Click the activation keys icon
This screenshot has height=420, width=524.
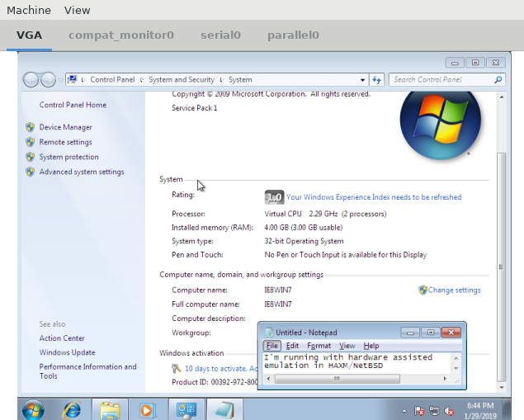(x=177, y=369)
